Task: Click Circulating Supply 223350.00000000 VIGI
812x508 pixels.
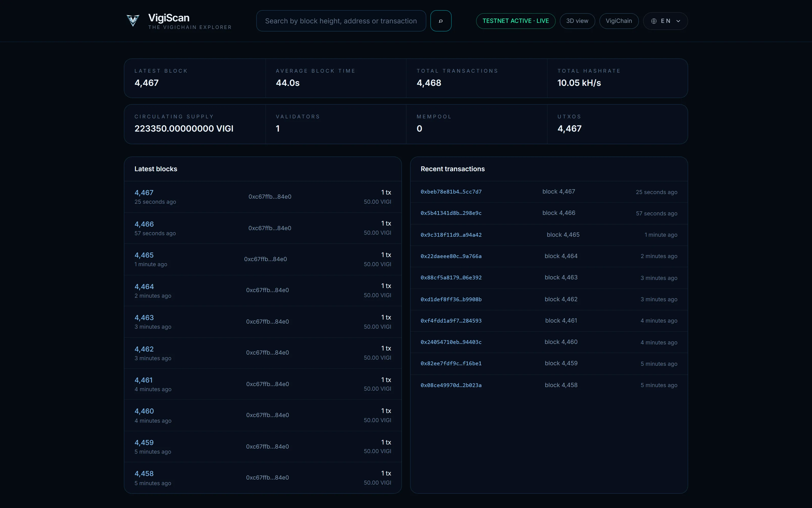Action: point(184,129)
